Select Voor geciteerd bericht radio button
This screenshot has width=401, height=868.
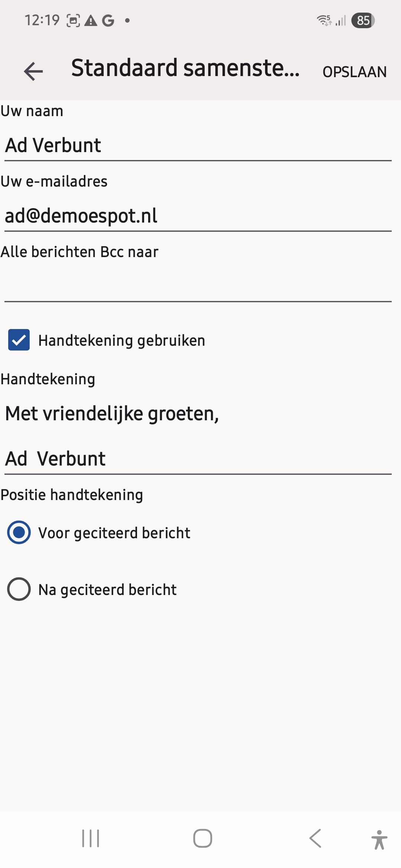click(19, 532)
